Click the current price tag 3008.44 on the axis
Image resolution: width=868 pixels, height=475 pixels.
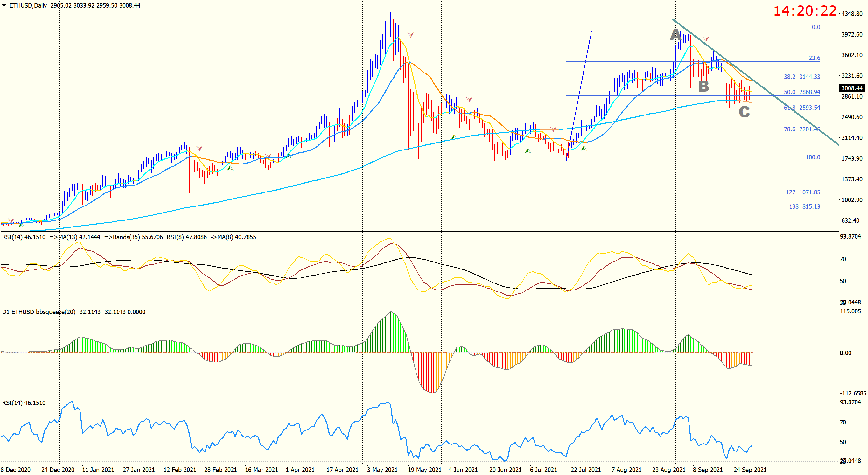tap(852, 88)
